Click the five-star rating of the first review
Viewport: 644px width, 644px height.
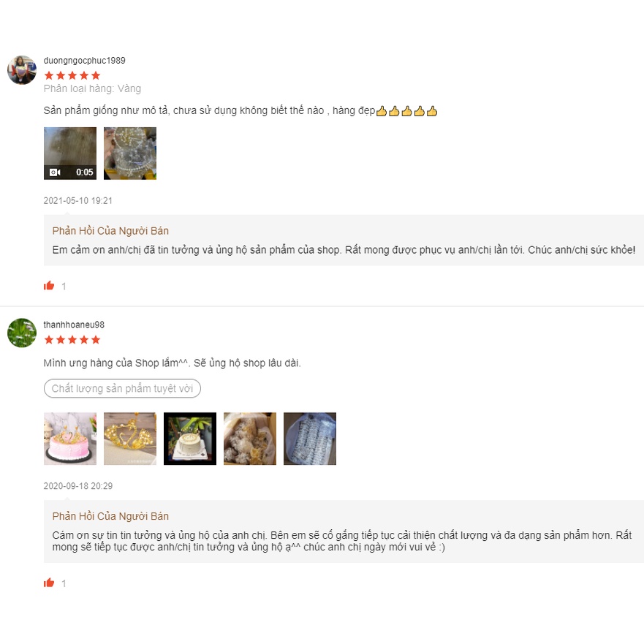[x=72, y=75]
